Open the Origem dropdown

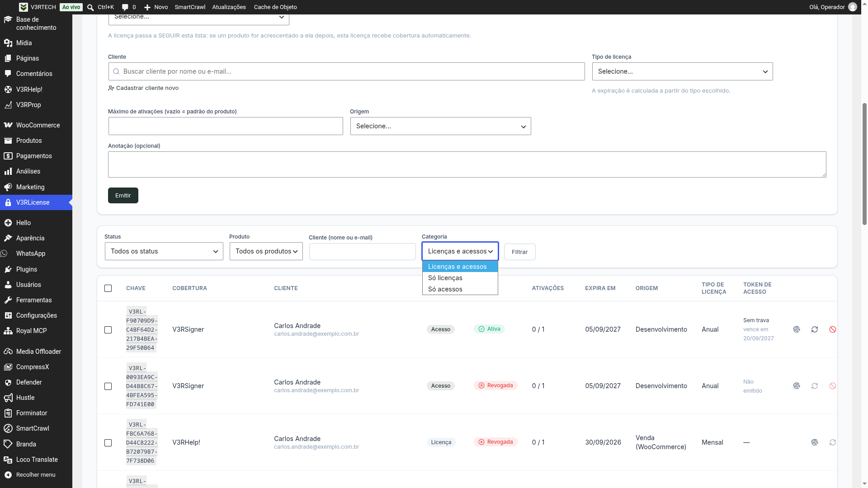click(x=441, y=126)
